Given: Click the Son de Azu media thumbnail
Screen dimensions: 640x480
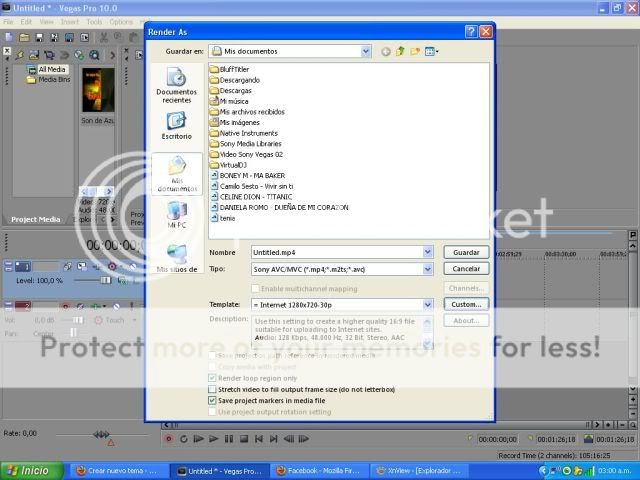Looking at the screenshot, I should click(98, 90).
